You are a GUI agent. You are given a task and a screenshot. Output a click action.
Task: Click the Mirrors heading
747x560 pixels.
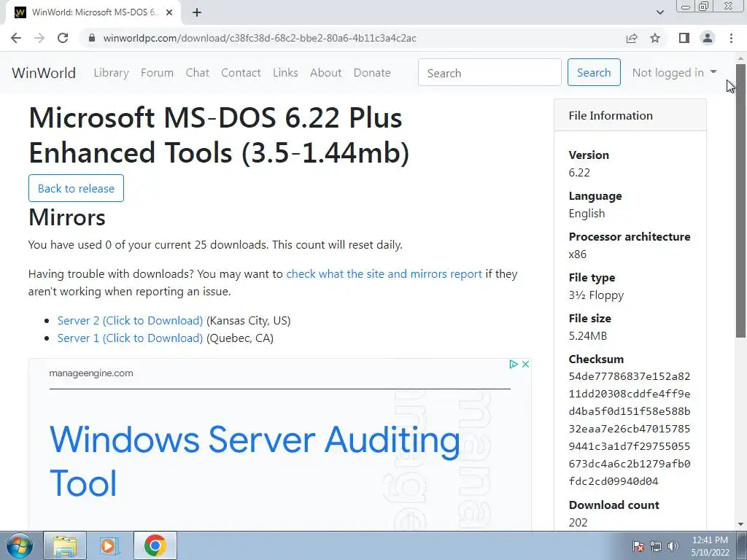point(66,217)
